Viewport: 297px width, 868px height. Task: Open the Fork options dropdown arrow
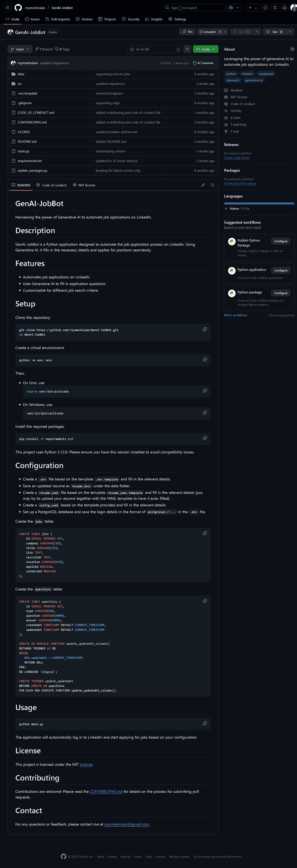tap(257, 32)
